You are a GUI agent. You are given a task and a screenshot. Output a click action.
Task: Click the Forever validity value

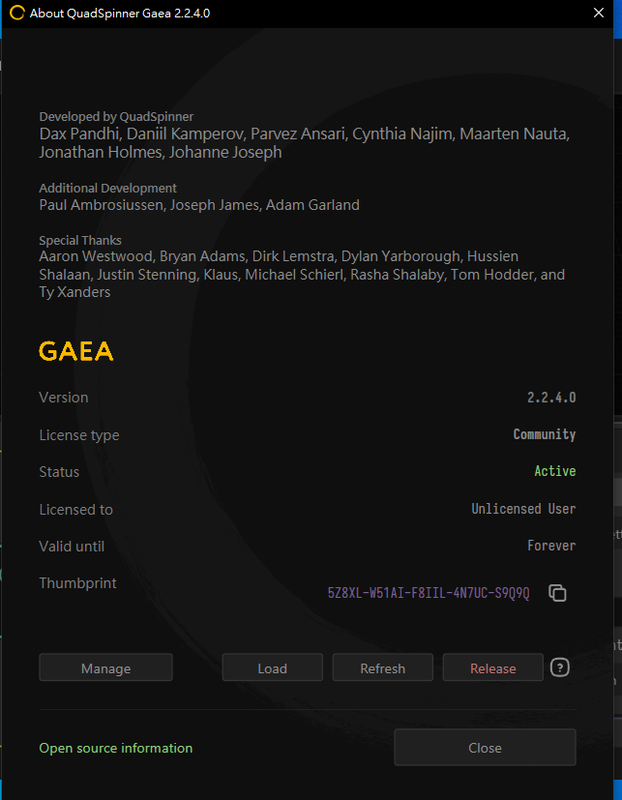coord(552,545)
